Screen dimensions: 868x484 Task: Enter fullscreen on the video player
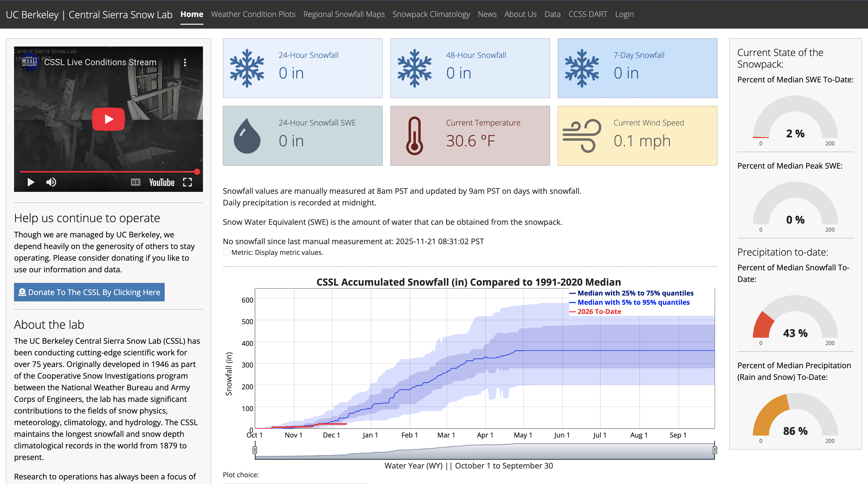[187, 182]
